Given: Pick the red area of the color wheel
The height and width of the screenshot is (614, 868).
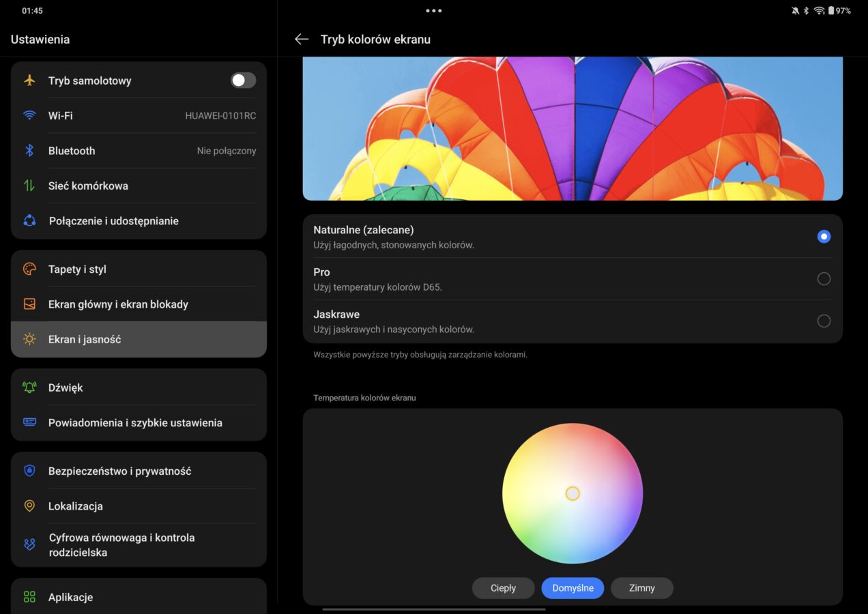Looking at the screenshot, I should click(604, 447).
